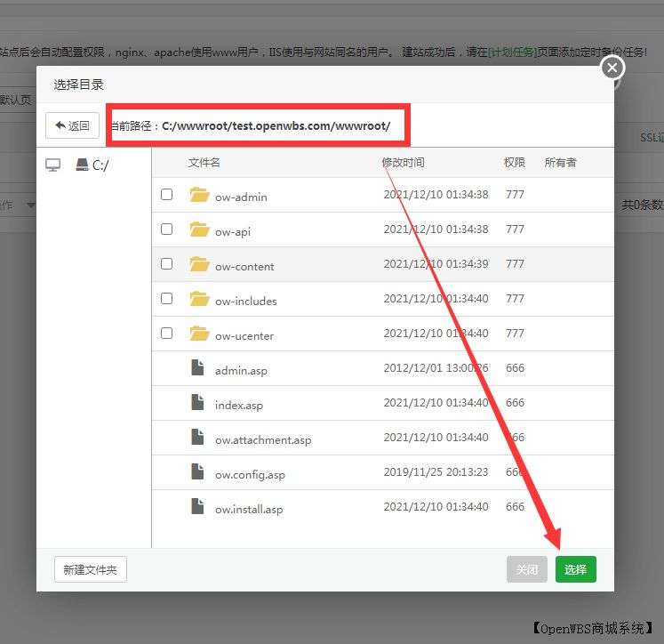Screen dimensions: 664x644
Task: Click the 新建文件夹 button
Action: pyautogui.click(x=91, y=570)
